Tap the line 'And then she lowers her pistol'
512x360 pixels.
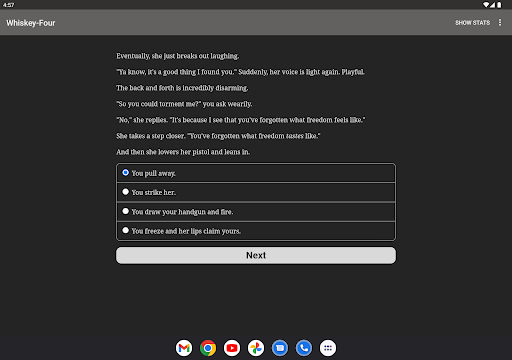183,152
